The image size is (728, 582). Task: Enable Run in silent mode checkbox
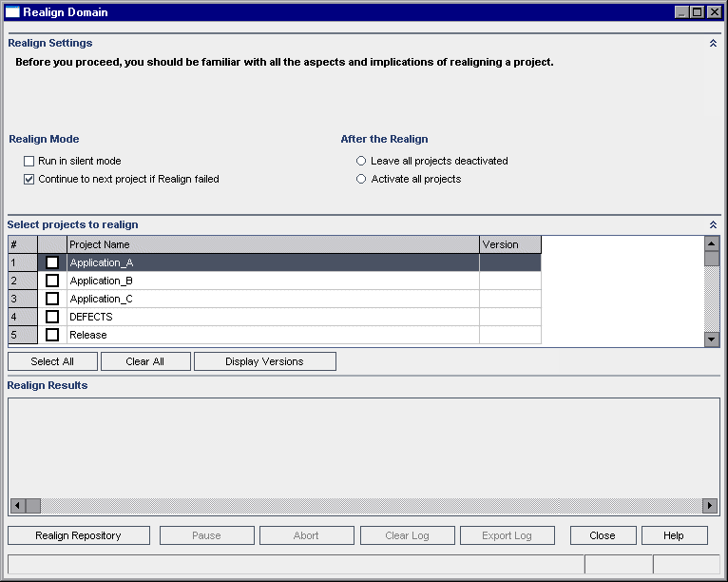coord(29,161)
